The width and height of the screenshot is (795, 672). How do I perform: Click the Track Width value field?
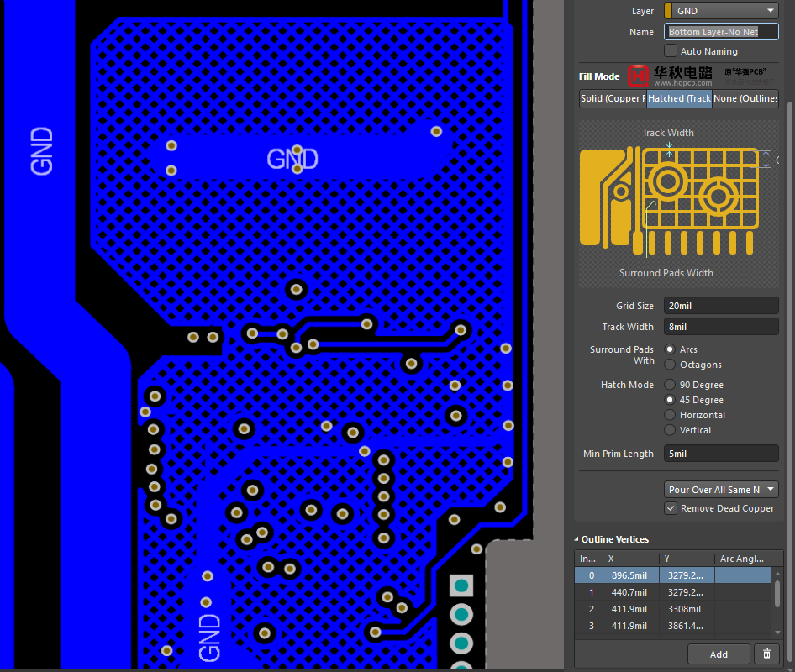click(721, 327)
